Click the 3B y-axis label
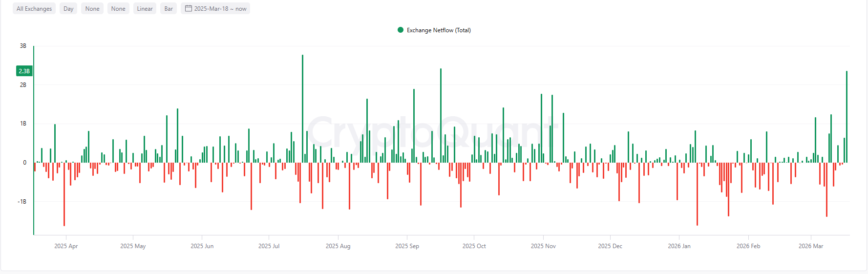The width and height of the screenshot is (868, 274). click(23, 46)
